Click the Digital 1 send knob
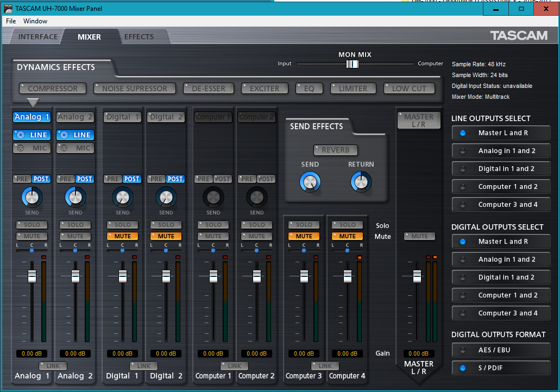The image size is (560, 392). [123, 197]
